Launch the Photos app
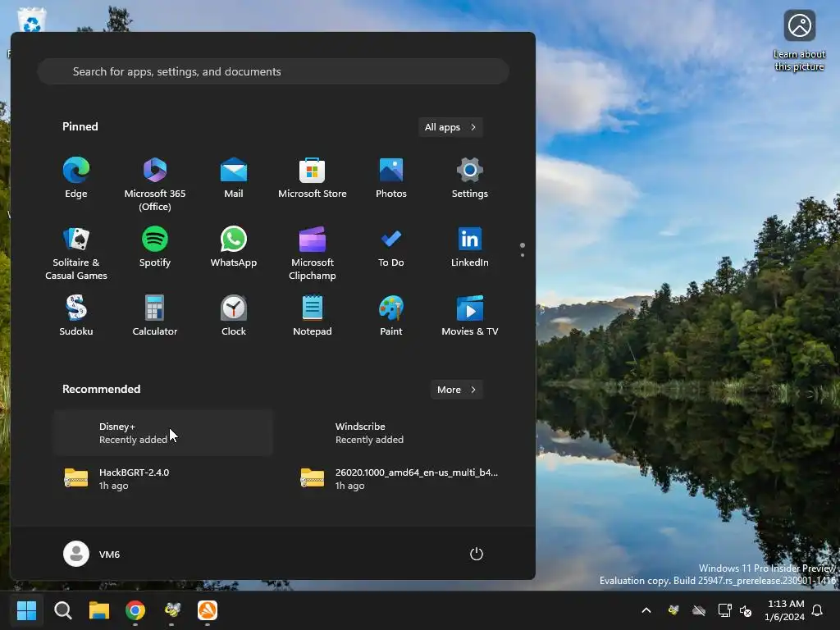Image resolution: width=840 pixels, height=630 pixels. pos(391,178)
